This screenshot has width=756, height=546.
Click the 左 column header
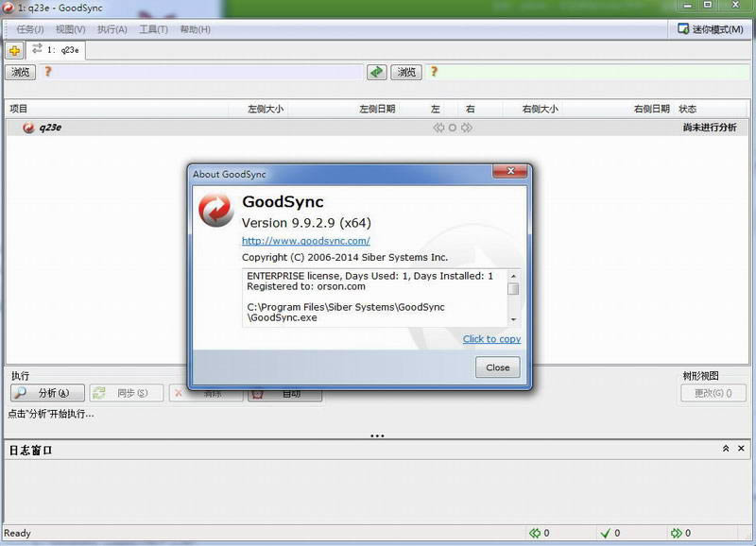point(436,109)
